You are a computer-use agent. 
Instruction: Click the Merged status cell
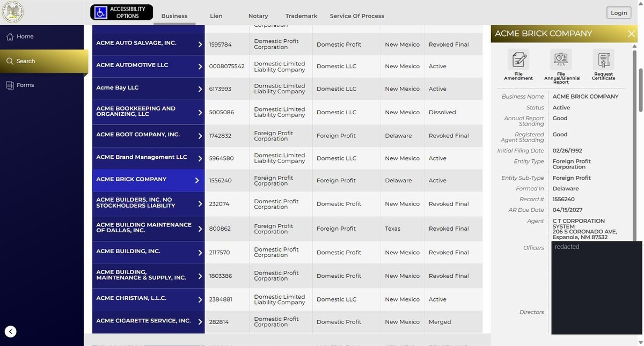pos(440,322)
